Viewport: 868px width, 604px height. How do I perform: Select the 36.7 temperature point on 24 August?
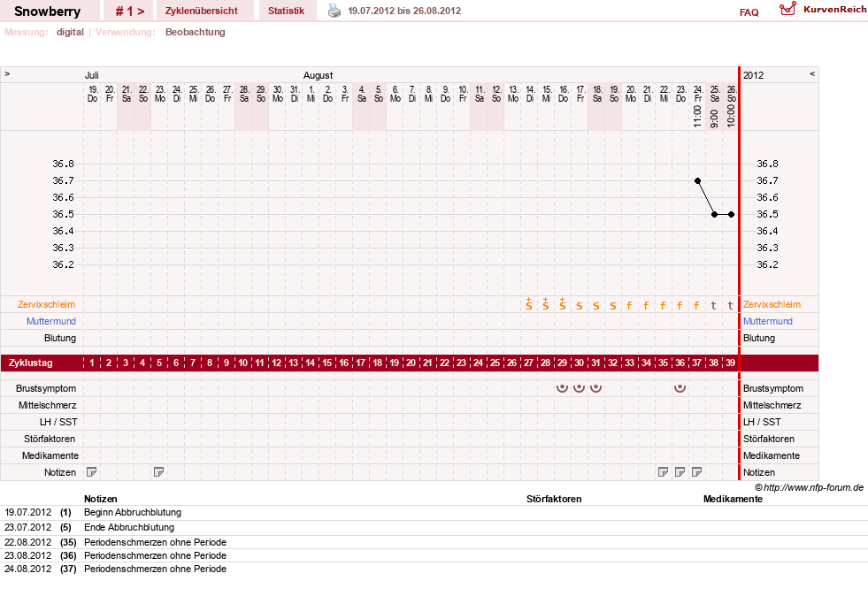coord(697,181)
